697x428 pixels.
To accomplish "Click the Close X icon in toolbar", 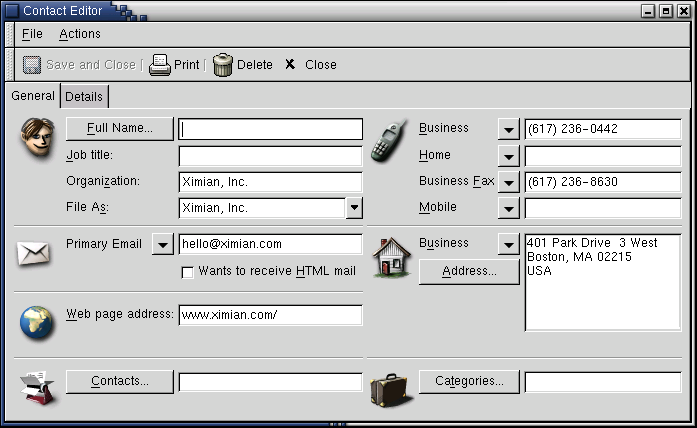I will pos(290,65).
